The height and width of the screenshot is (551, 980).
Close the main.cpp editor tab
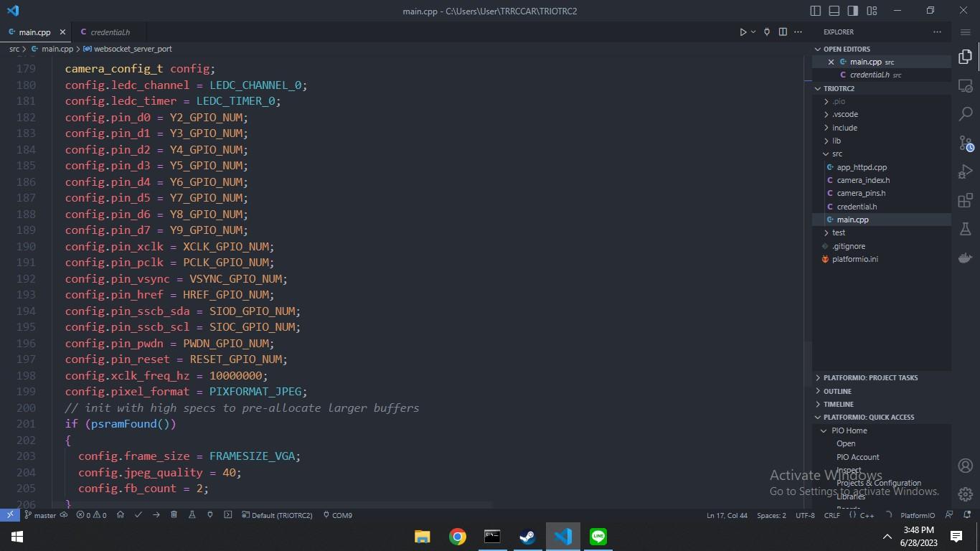coord(62,32)
